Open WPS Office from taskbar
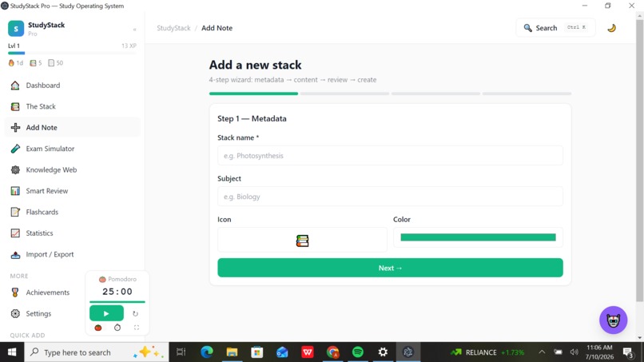 pyautogui.click(x=307, y=352)
